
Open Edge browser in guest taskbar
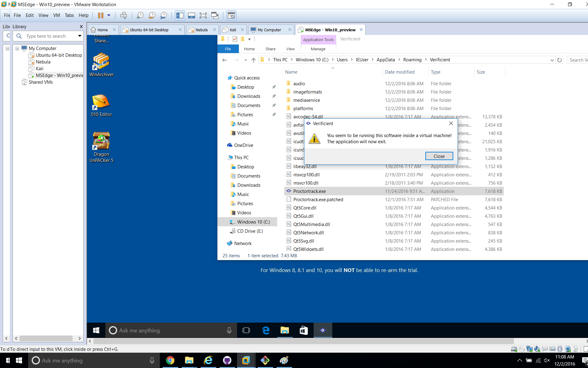point(266,330)
